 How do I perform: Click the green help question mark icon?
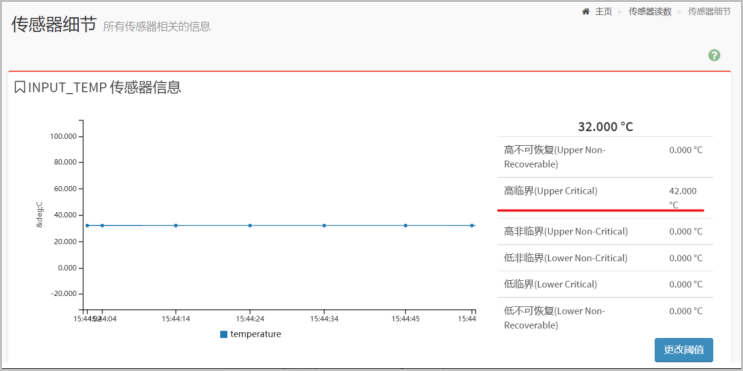(x=714, y=55)
